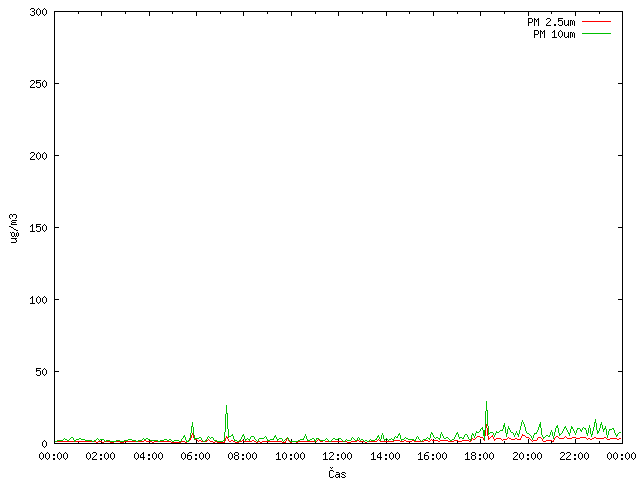The width and height of the screenshot is (640, 480).
Task: Click the 300 y-axis label
Action: click(38, 12)
